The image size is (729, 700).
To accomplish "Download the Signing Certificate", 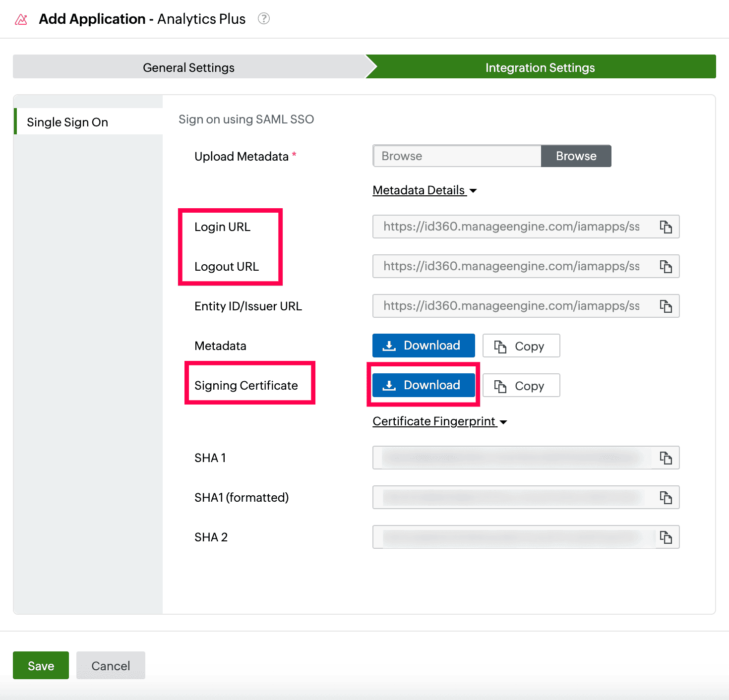I will [x=424, y=385].
